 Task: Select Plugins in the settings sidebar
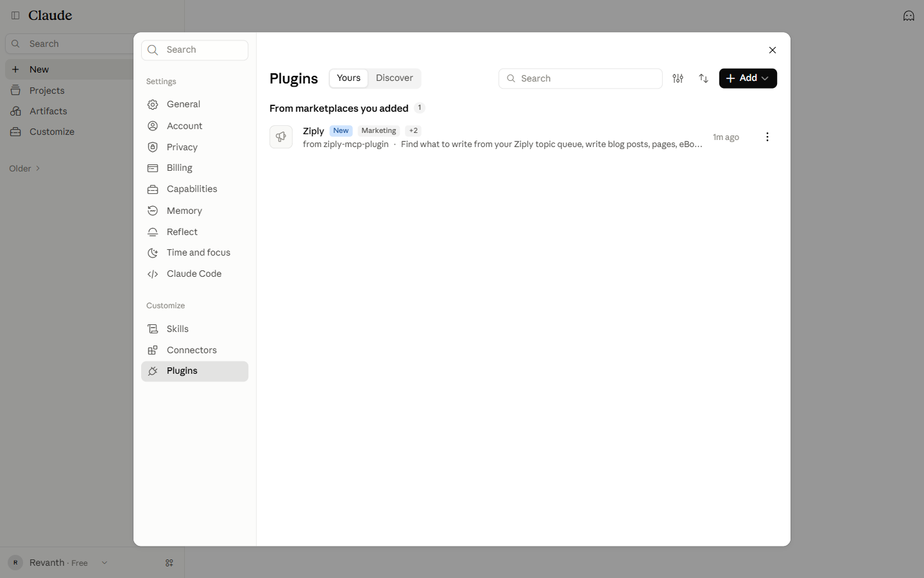click(x=194, y=371)
